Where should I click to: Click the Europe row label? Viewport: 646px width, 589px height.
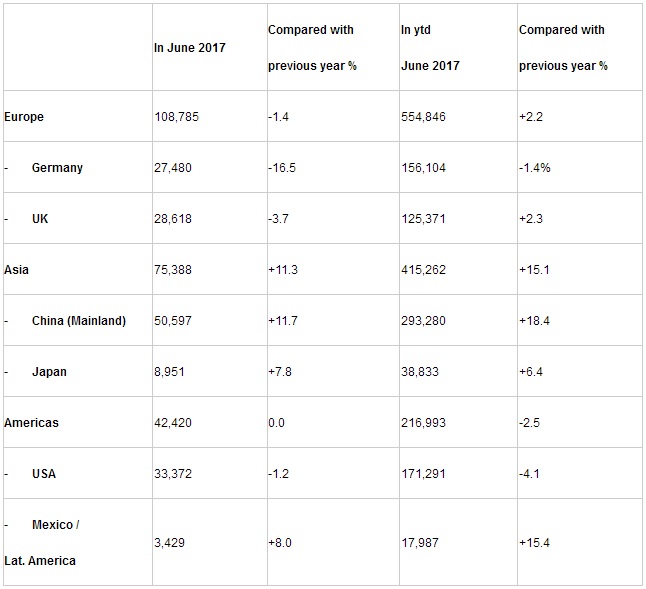tap(25, 117)
